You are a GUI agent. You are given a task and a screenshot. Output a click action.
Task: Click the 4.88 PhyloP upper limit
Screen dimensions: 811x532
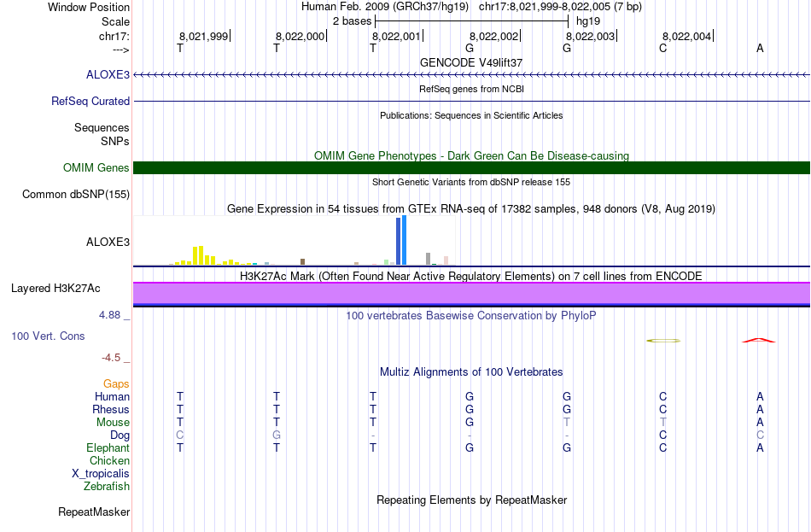[109, 314]
